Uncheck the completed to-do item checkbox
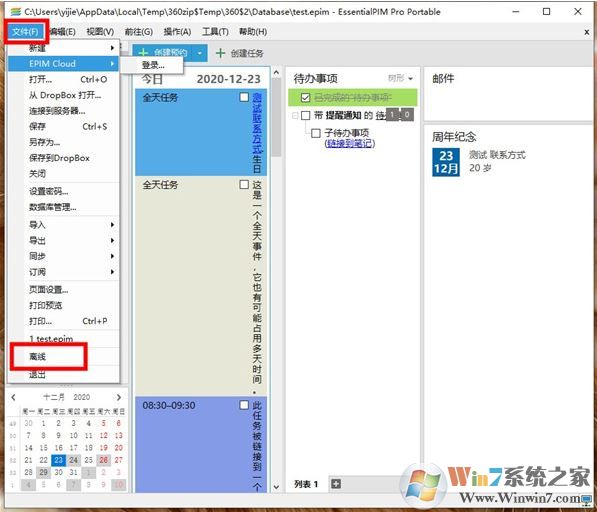 point(305,97)
